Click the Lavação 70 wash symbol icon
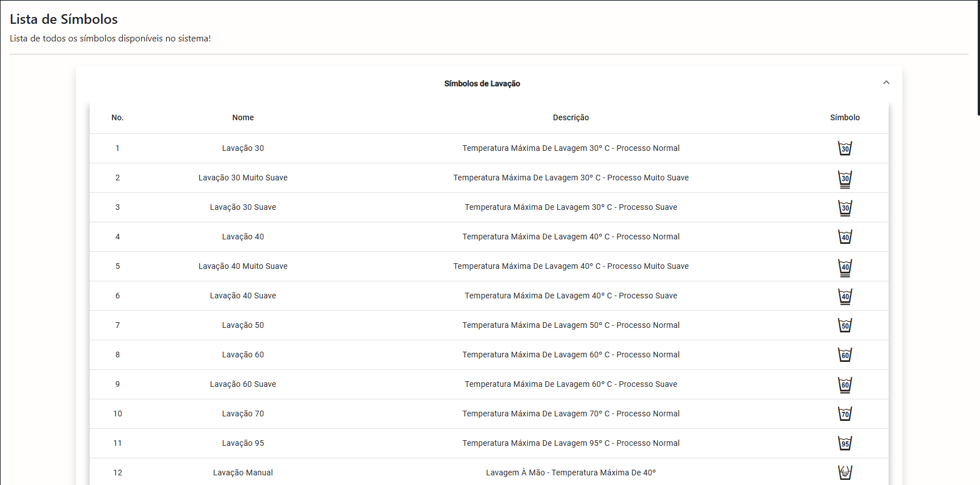The width and height of the screenshot is (980, 485). pos(845,414)
